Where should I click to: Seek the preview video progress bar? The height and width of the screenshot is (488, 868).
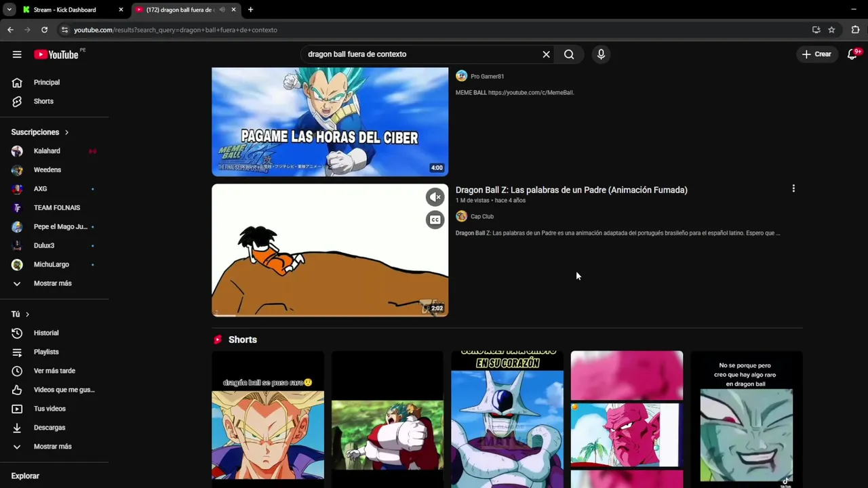click(330, 315)
